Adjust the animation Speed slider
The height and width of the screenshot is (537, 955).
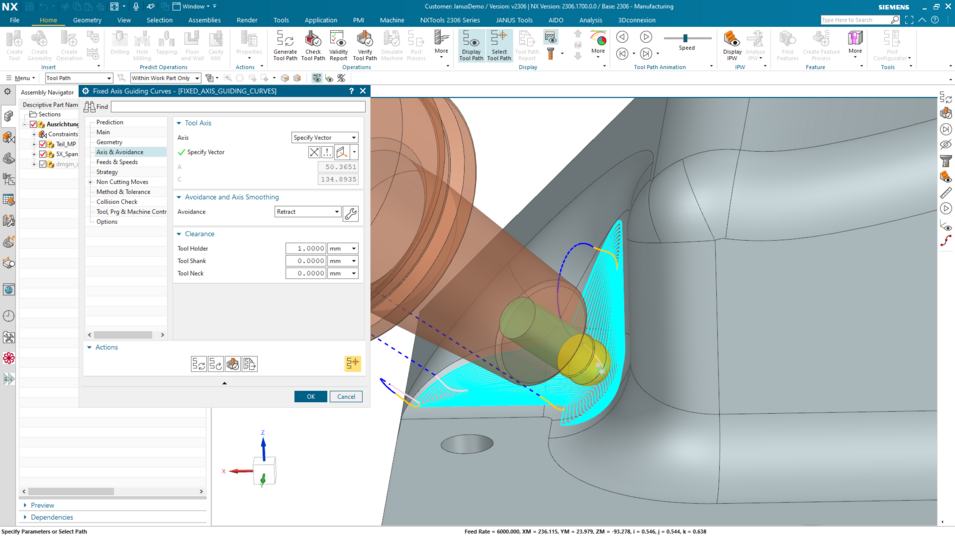pos(685,38)
